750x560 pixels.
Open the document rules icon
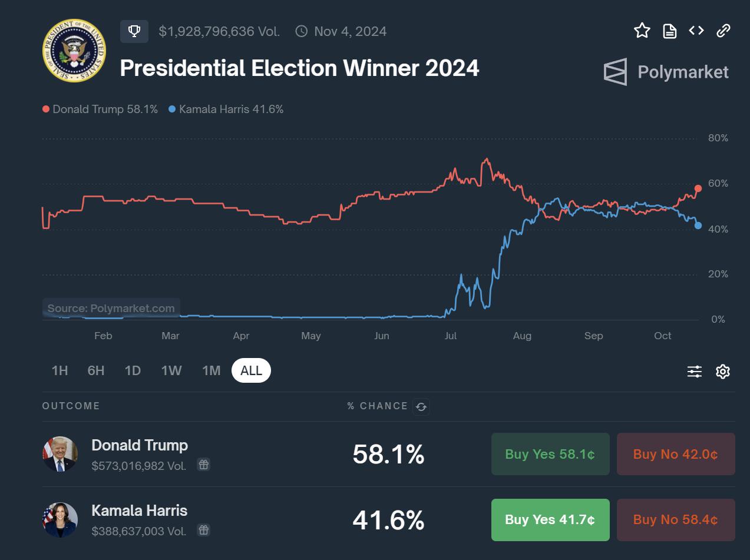coord(670,31)
